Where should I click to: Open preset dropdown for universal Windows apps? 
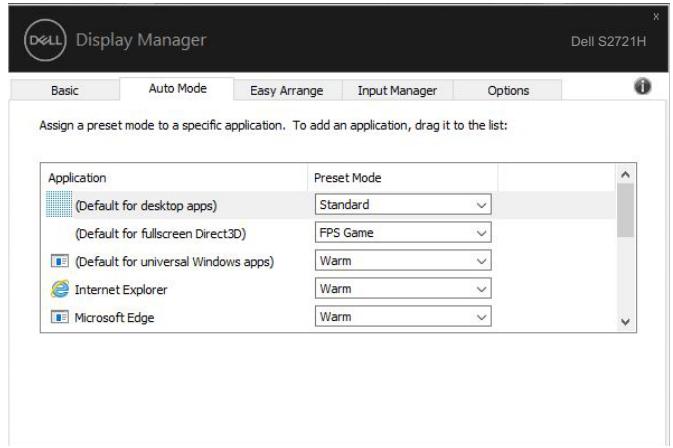(403, 261)
